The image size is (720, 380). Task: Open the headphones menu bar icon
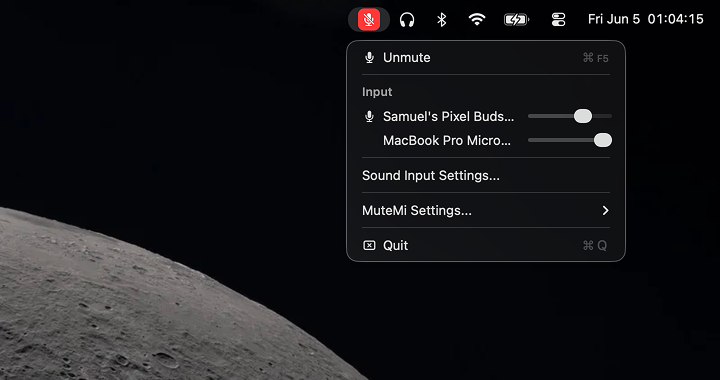tap(407, 20)
